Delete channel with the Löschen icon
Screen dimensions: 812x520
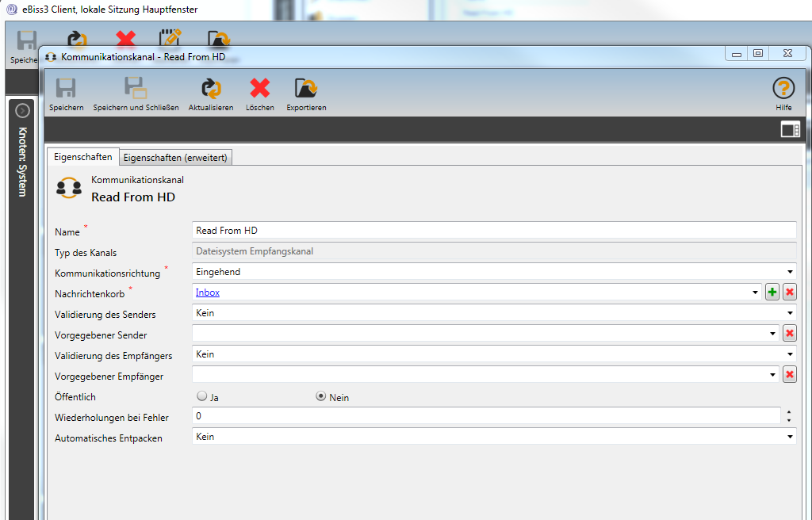[259, 89]
